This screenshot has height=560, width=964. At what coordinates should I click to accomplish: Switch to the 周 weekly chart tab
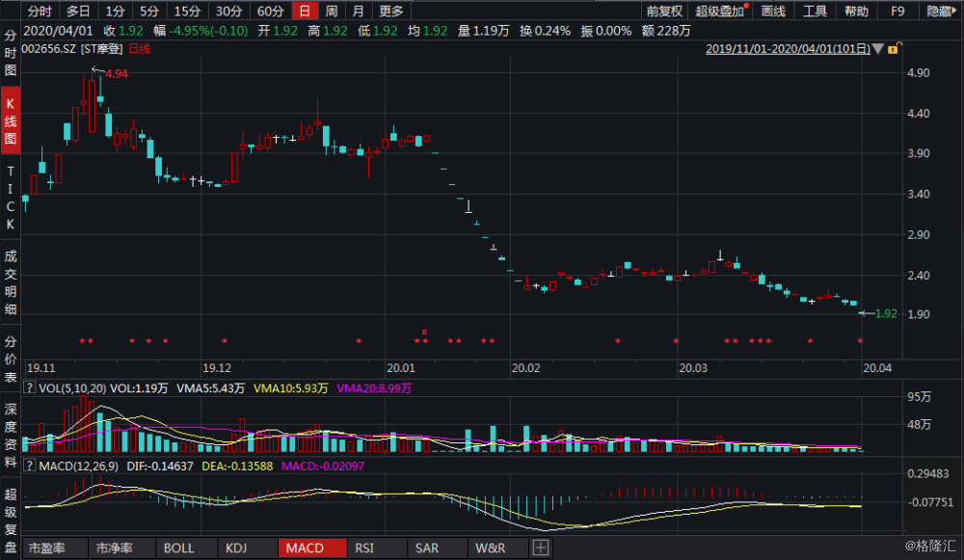point(334,12)
